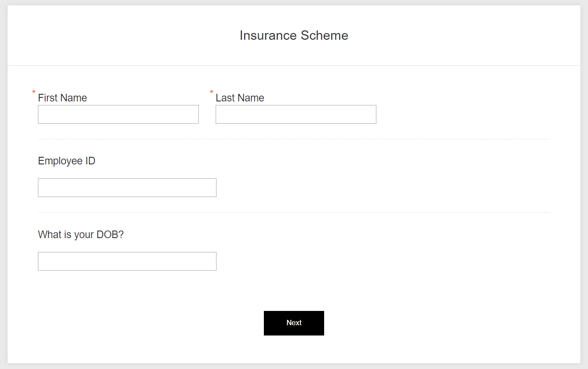Click the Insurance Scheme form heading
The image size is (588, 369).
294,35
